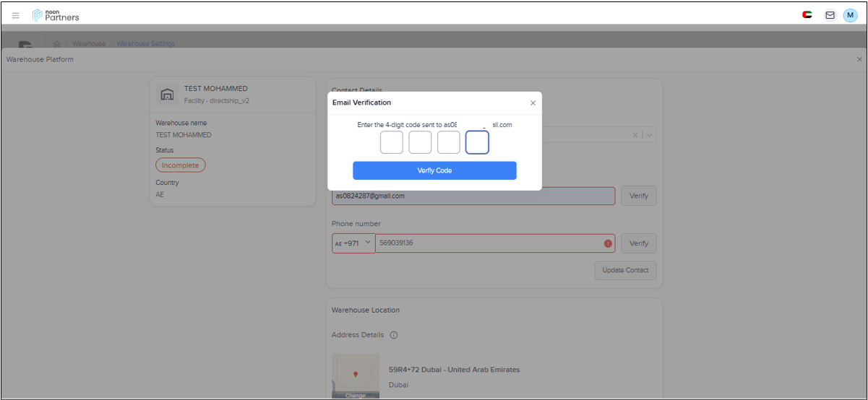Click the warehouse icon beside TEST MOHAMMED
Image resolution: width=868 pixels, height=400 pixels.
[x=167, y=95]
